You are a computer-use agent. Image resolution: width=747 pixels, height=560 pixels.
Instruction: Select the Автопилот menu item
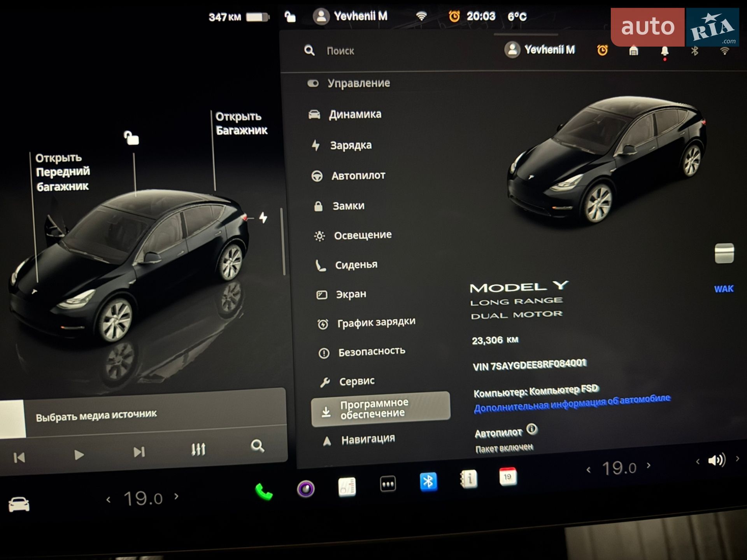click(348, 176)
